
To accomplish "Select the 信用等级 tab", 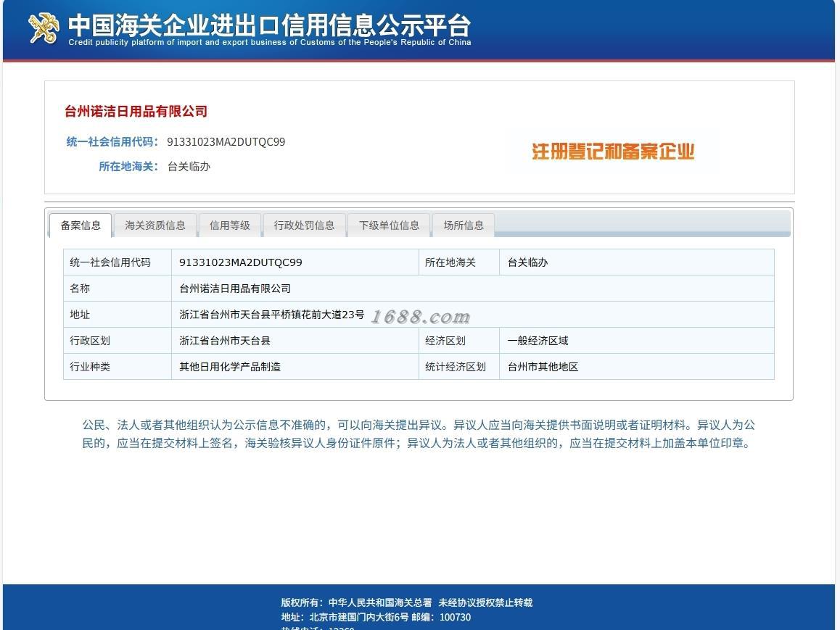I will pos(229,225).
